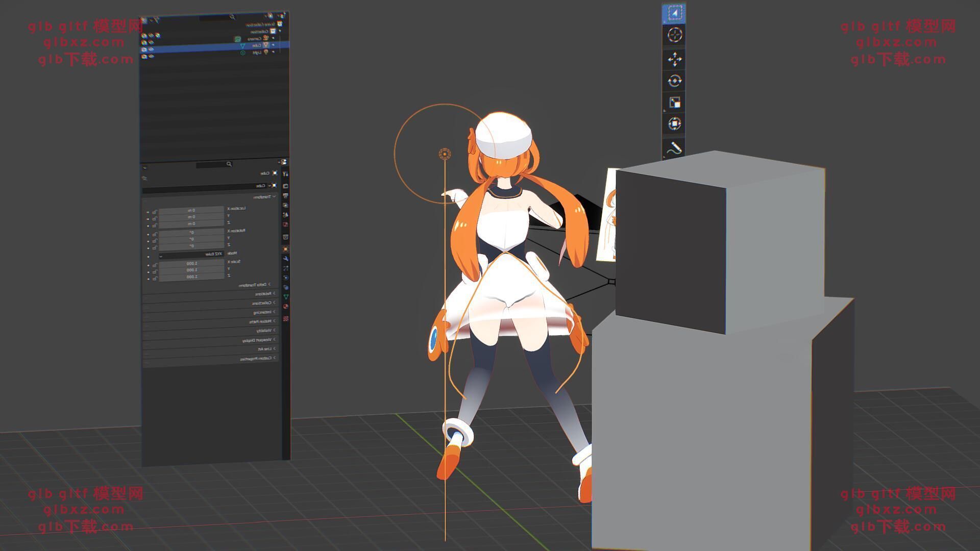Open the Collection properties tab
This screenshot has height=551, width=980.
point(285,237)
